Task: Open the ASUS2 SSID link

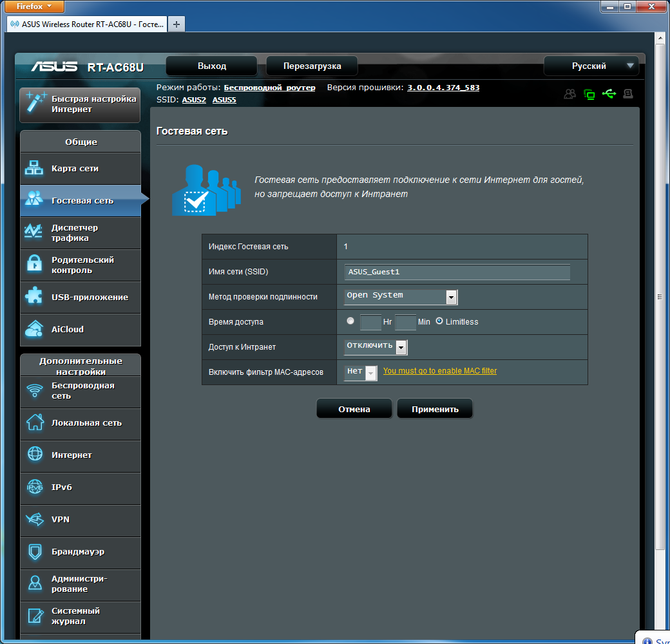Action: (194, 100)
